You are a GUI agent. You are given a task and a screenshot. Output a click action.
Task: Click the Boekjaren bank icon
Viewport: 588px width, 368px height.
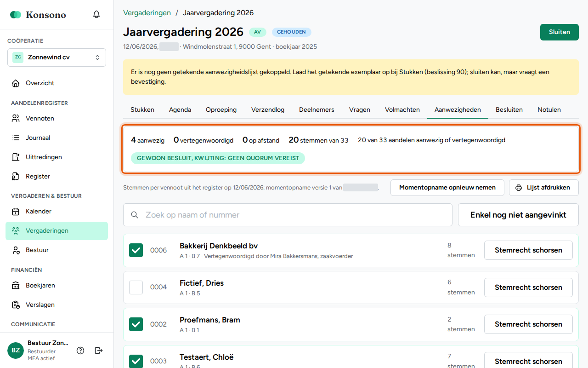tap(16, 286)
